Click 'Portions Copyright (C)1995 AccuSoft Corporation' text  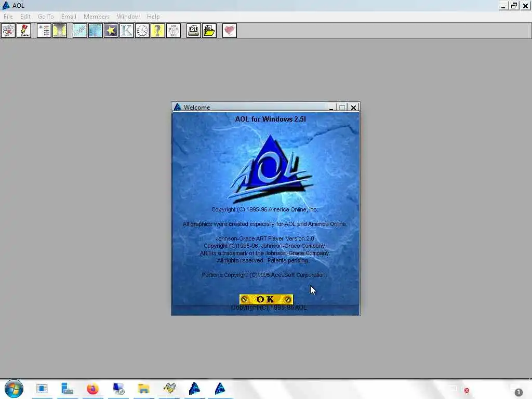click(264, 275)
